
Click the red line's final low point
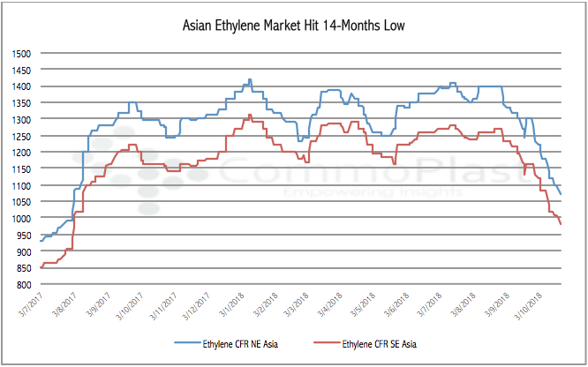click(x=562, y=224)
